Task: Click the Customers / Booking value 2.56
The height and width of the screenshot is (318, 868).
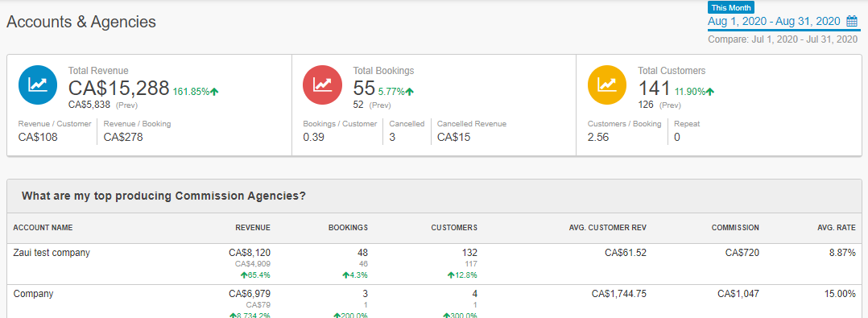Action: (598, 137)
